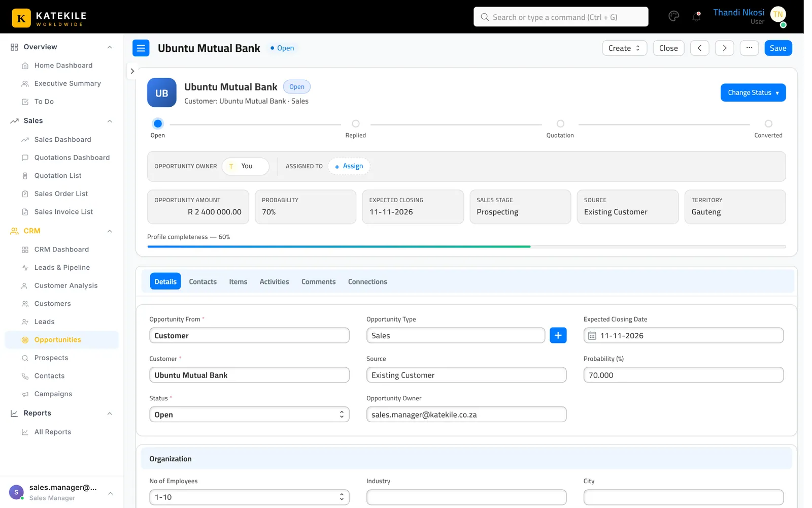Click the UB opportunity avatar
Viewport: 812px width, 508px height.
coord(162,92)
